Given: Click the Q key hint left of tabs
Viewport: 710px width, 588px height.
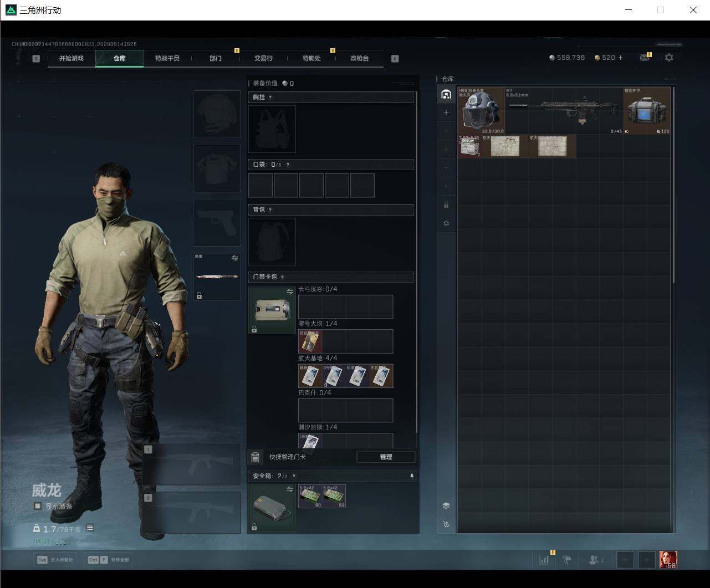Looking at the screenshot, I should tap(36, 58).
